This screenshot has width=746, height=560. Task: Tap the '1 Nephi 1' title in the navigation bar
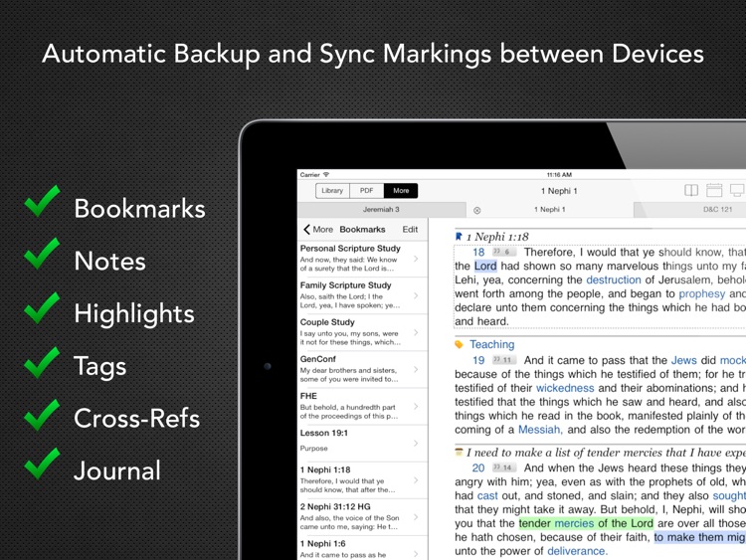(559, 191)
